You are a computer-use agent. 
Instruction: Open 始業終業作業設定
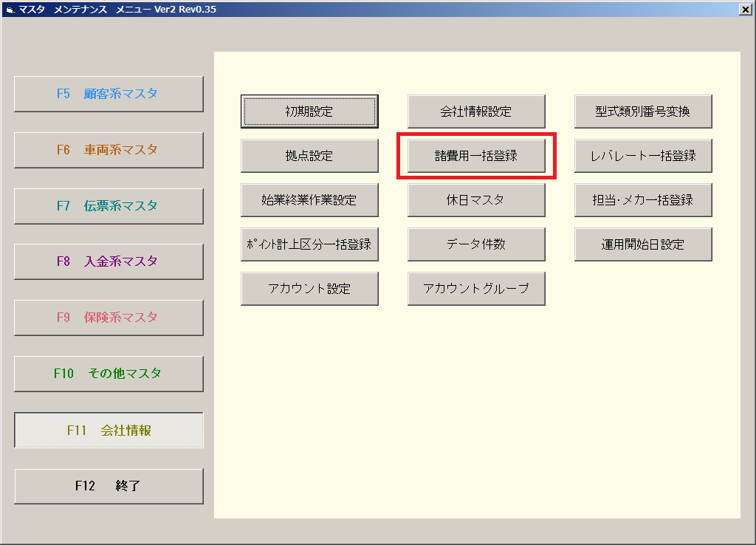(x=309, y=200)
